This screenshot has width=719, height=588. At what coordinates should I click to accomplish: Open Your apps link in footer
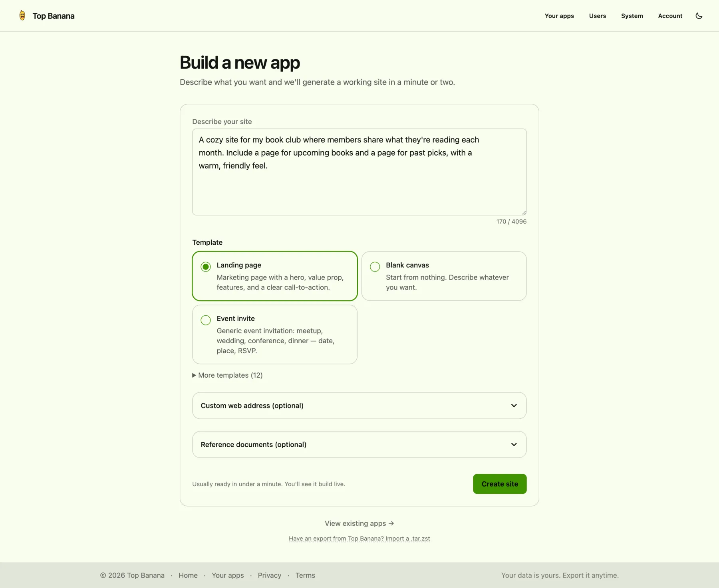228,575
